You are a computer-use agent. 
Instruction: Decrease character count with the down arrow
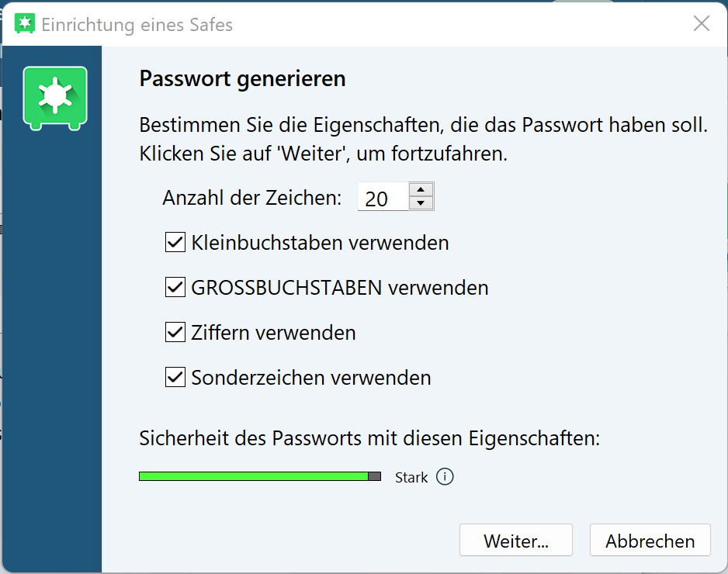421,203
